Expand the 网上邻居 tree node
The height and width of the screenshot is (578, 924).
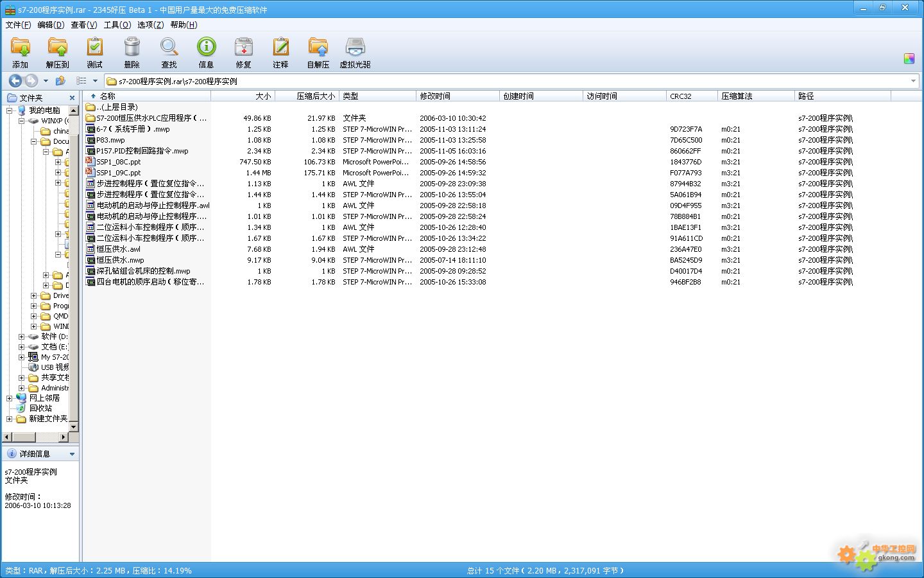(x=10, y=398)
